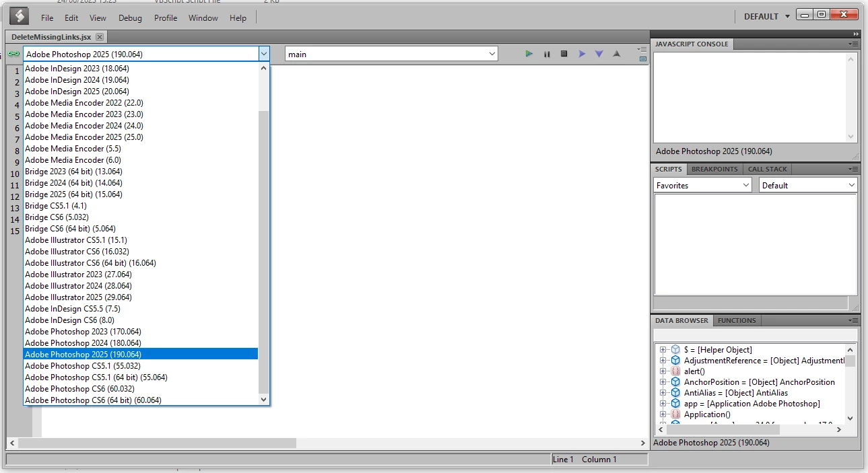
Task: Choose Adobe Illustrator 2025 (29.064) from list
Action: click(141, 297)
